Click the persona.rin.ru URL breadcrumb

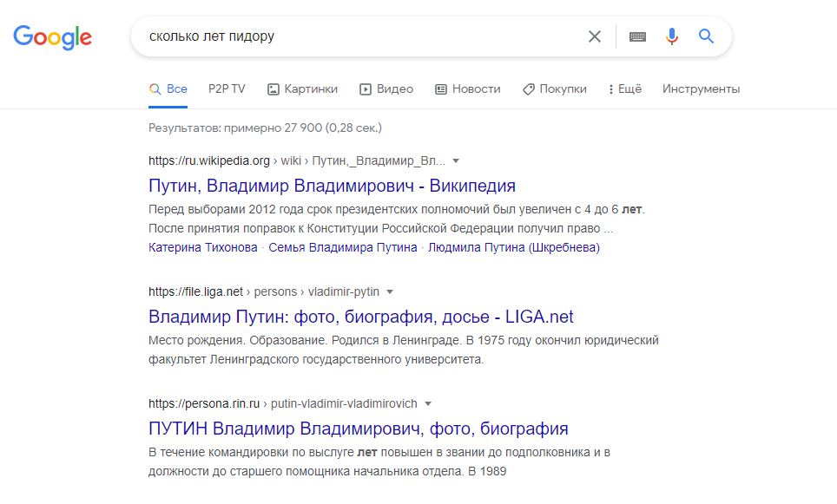pyautogui.click(x=283, y=403)
